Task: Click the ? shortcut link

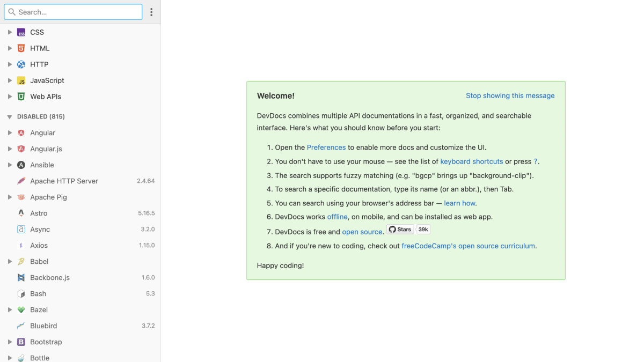Action: tap(536, 161)
